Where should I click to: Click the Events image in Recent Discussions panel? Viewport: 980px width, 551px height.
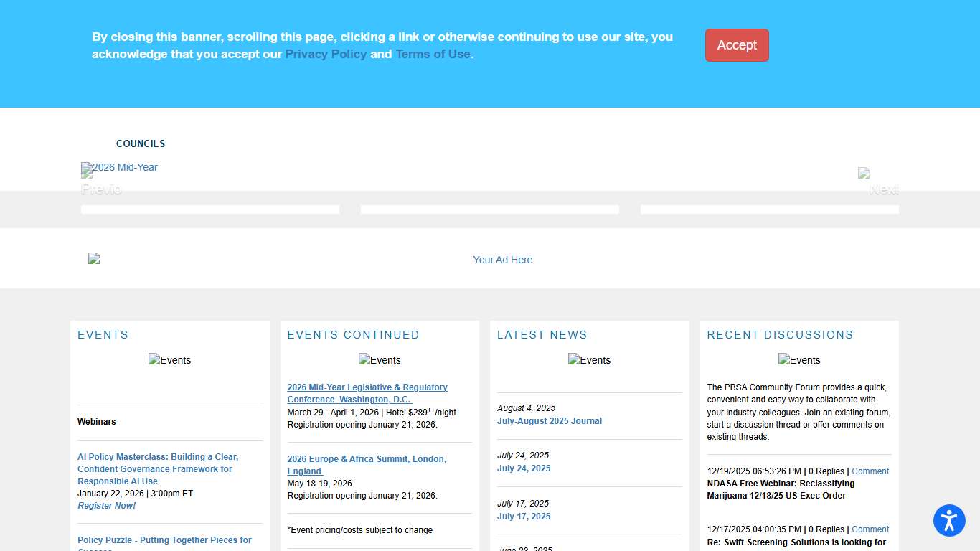(x=799, y=360)
